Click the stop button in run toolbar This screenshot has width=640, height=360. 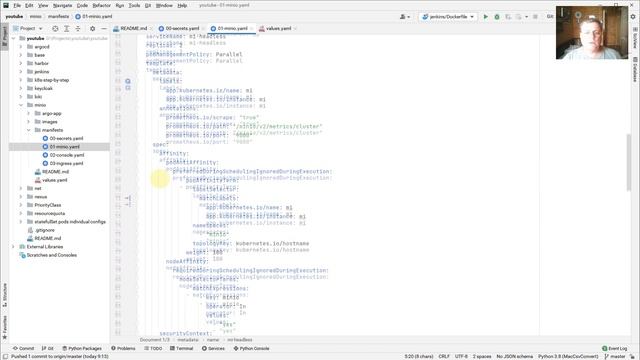pos(535,17)
